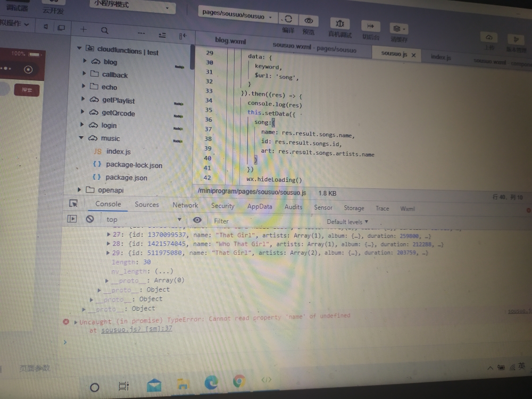
Task: Click the sousuo.js? [sm]:37 error link
Action: tap(136, 329)
